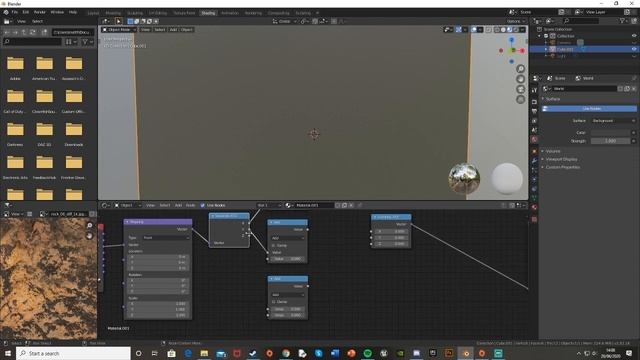Open the Object properties tab icon
The width and height of the screenshot is (640, 360).
(534, 151)
